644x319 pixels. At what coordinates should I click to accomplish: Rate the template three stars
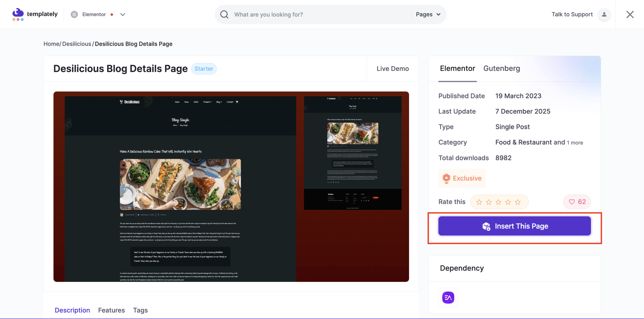[x=498, y=202]
